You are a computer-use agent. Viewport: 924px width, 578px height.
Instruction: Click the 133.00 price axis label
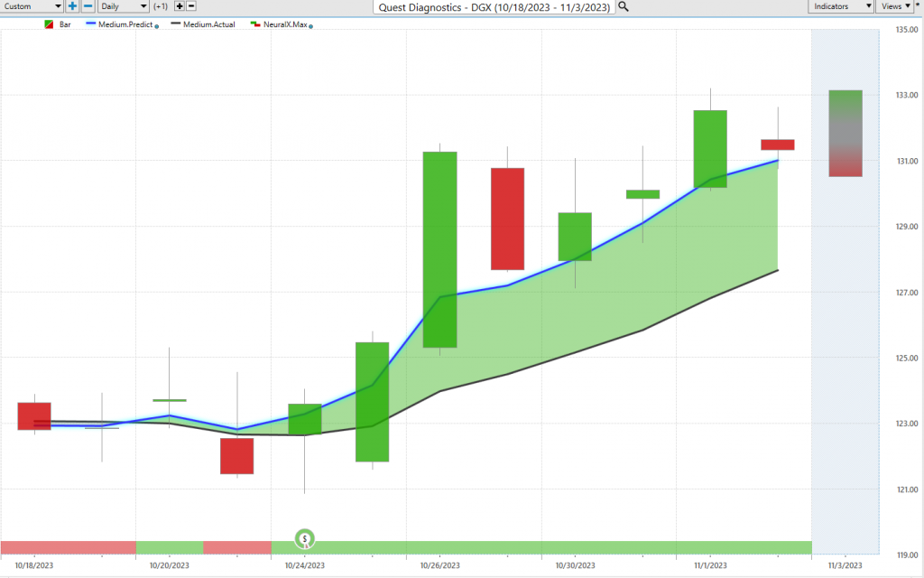907,95
